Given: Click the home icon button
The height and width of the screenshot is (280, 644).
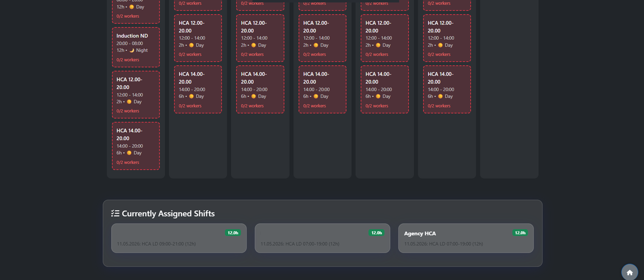Looking at the screenshot, I should pos(629,272).
